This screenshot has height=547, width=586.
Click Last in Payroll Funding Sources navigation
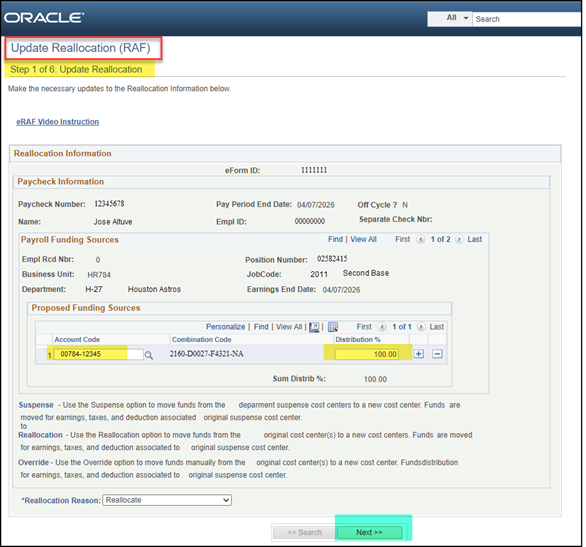point(475,239)
